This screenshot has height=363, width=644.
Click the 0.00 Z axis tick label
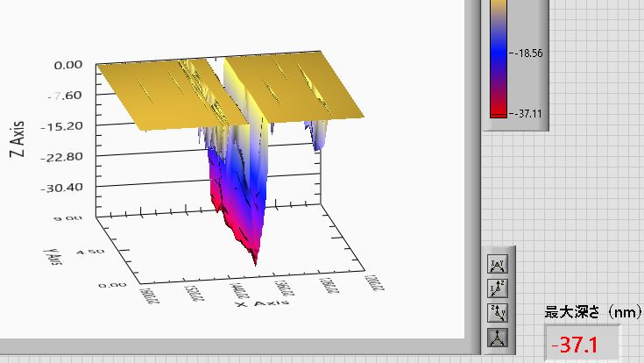(68, 65)
